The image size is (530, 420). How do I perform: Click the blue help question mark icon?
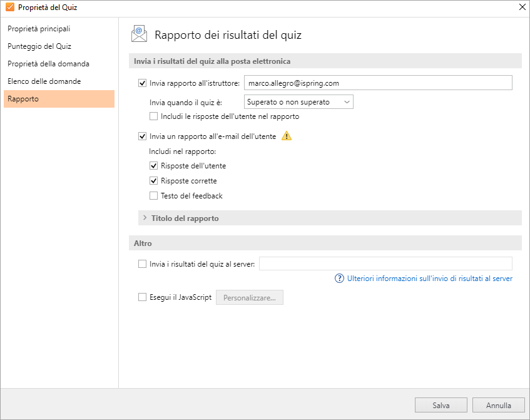(340, 279)
